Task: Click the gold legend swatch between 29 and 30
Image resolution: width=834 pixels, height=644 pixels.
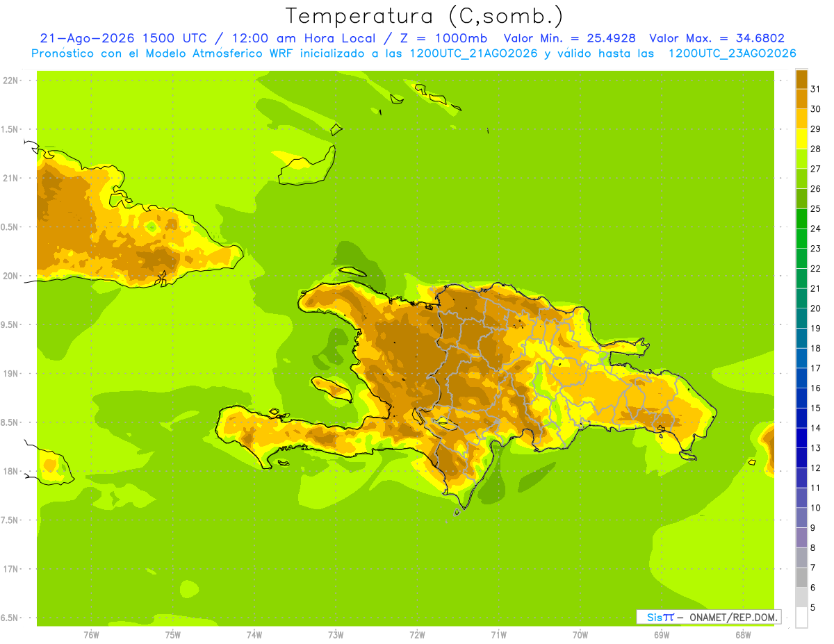Action: pos(801,119)
